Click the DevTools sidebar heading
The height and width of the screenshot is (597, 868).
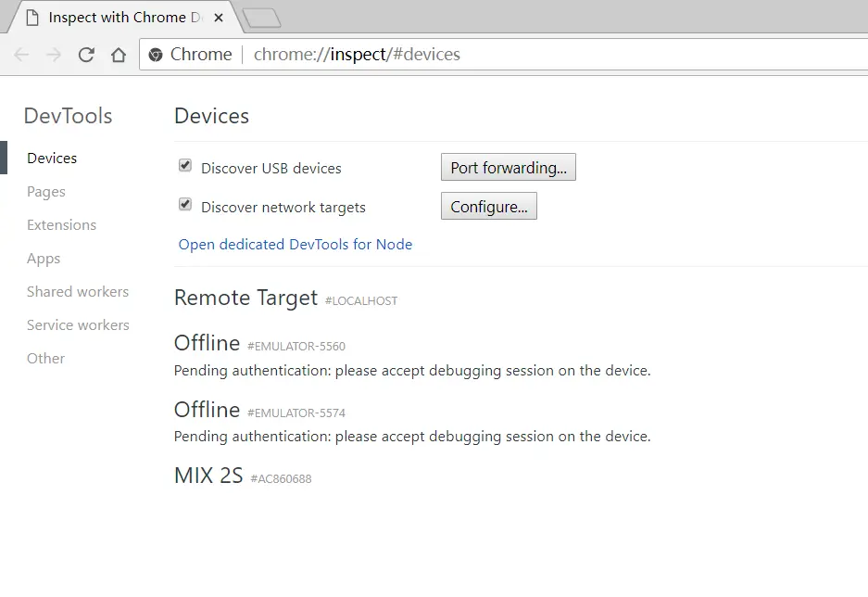pyautogui.click(x=69, y=116)
